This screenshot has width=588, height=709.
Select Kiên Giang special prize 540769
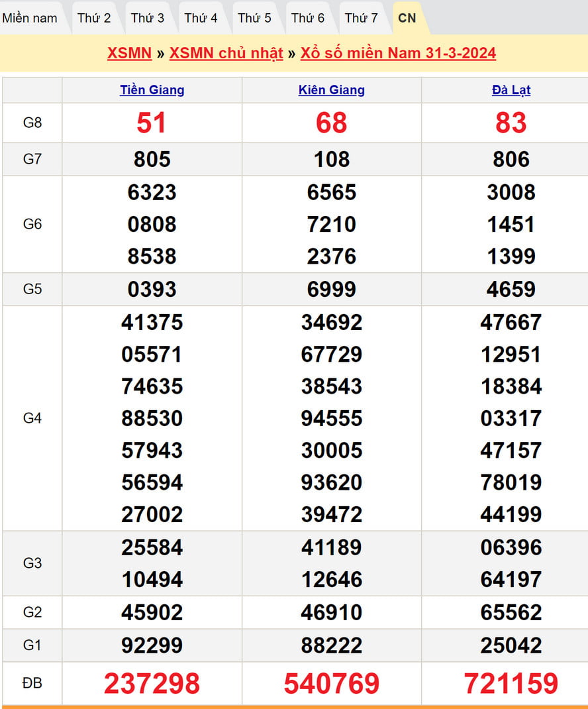point(332,683)
